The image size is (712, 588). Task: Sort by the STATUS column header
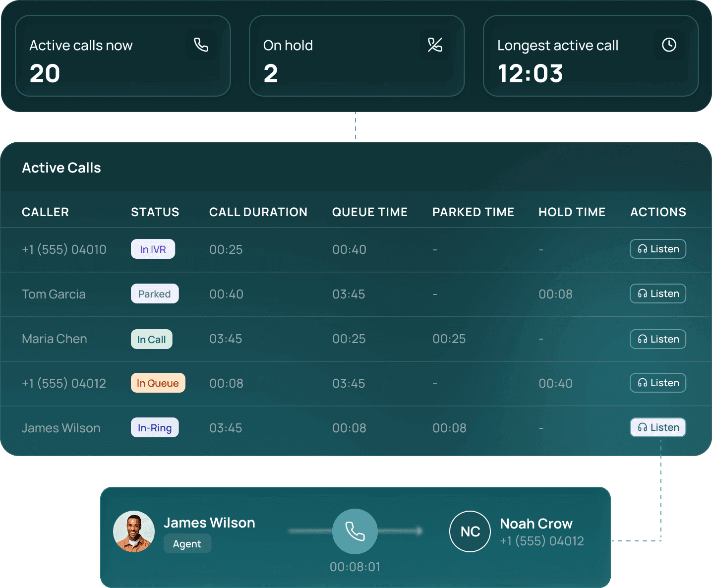coord(155,212)
